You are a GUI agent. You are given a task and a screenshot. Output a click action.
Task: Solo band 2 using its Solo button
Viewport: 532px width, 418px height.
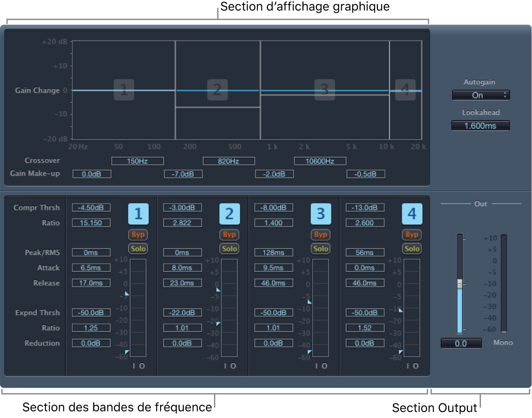coord(229,249)
